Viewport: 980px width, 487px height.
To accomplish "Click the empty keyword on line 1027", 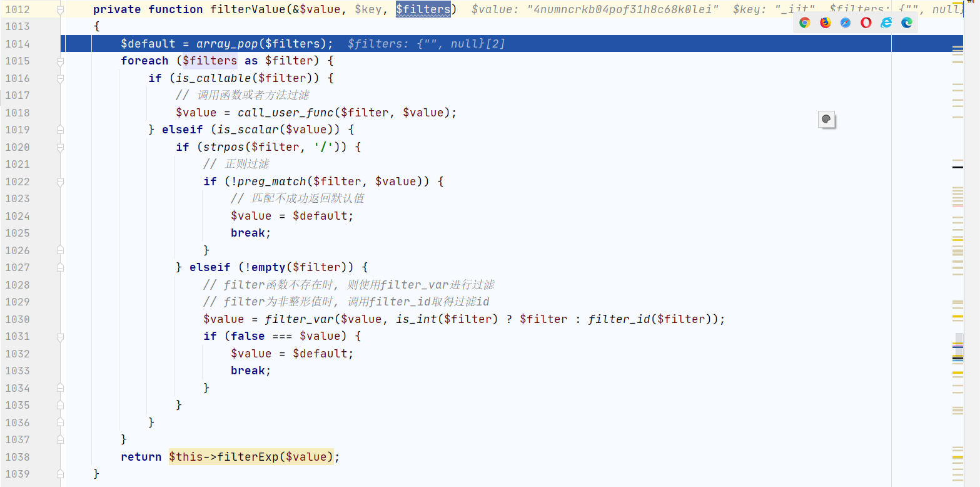I will pos(268,267).
